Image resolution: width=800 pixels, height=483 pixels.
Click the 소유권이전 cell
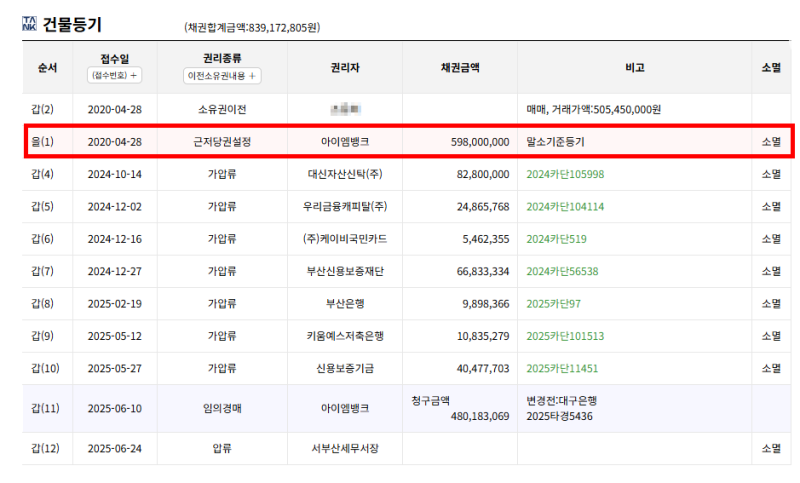coord(222,110)
